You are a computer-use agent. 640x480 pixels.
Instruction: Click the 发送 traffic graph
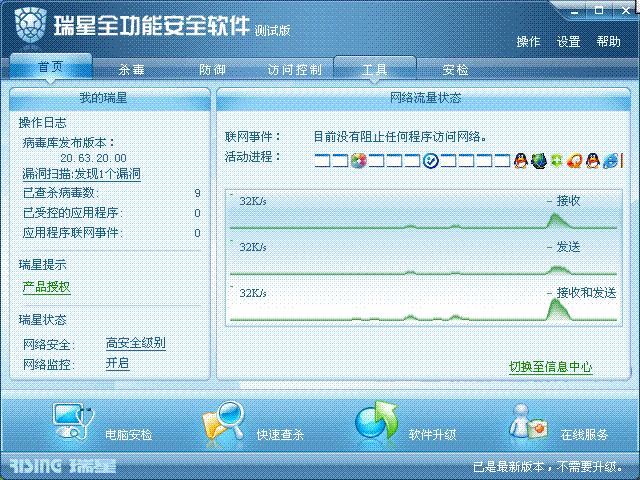tap(424, 258)
